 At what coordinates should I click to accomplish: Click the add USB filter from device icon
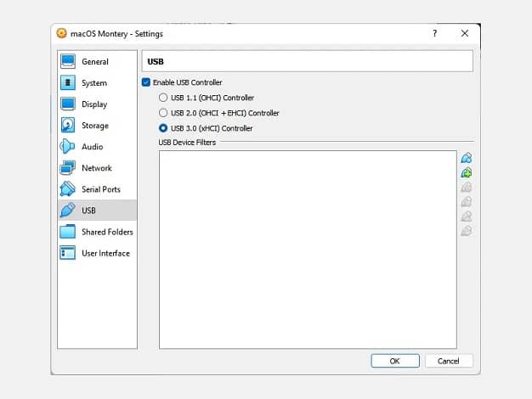(x=467, y=173)
